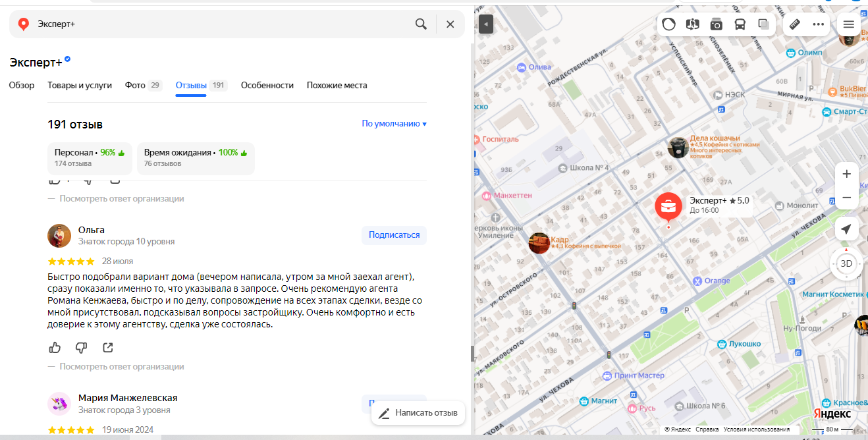Share Olga's review
This screenshot has height=440, width=868.
pos(108,347)
